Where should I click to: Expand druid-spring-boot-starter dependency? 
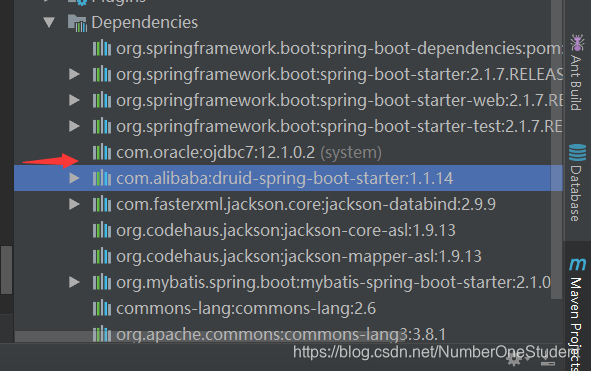[x=74, y=178]
